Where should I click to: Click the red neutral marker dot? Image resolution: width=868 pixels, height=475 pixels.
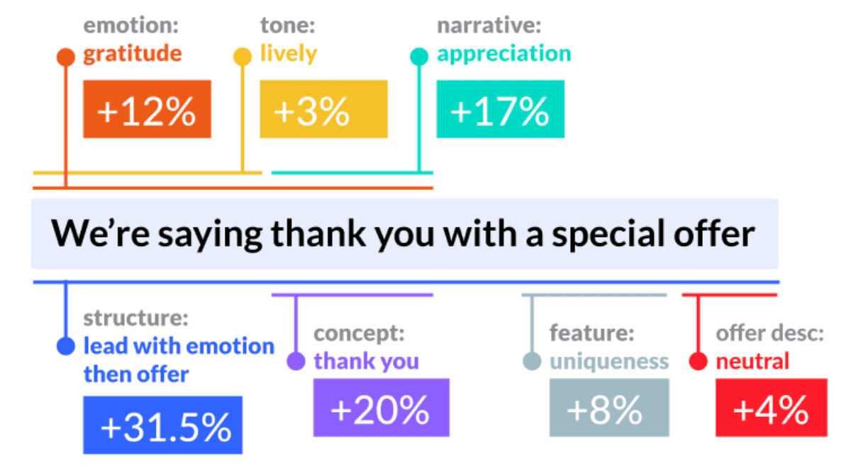(x=699, y=362)
